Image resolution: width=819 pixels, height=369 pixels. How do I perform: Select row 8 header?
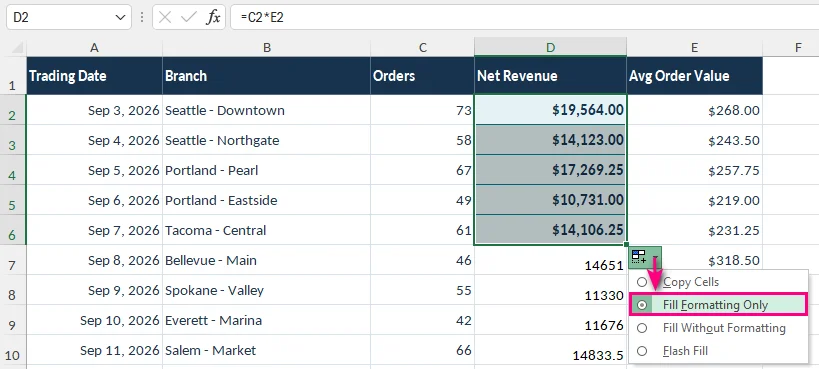coord(13,290)
